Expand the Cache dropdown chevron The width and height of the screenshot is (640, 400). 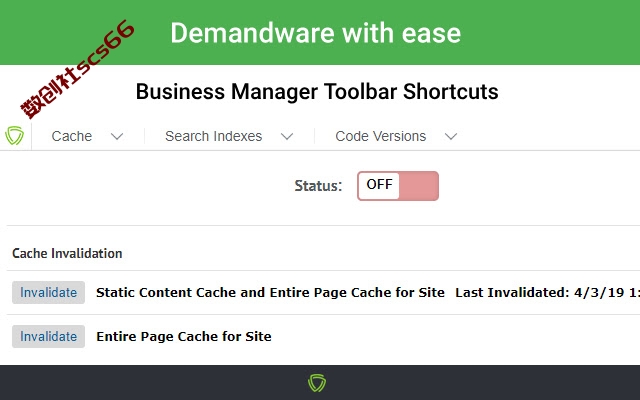[x=117, y=136]
